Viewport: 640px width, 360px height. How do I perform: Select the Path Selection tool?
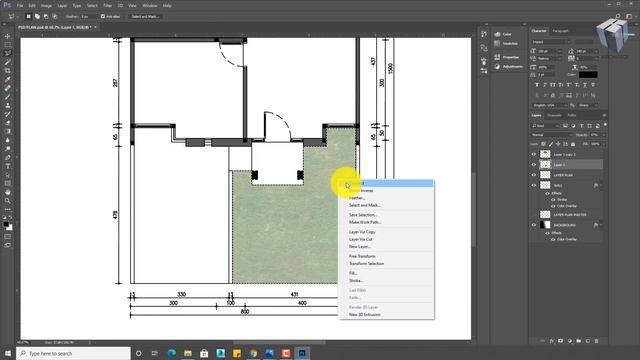tap(8, 175)
